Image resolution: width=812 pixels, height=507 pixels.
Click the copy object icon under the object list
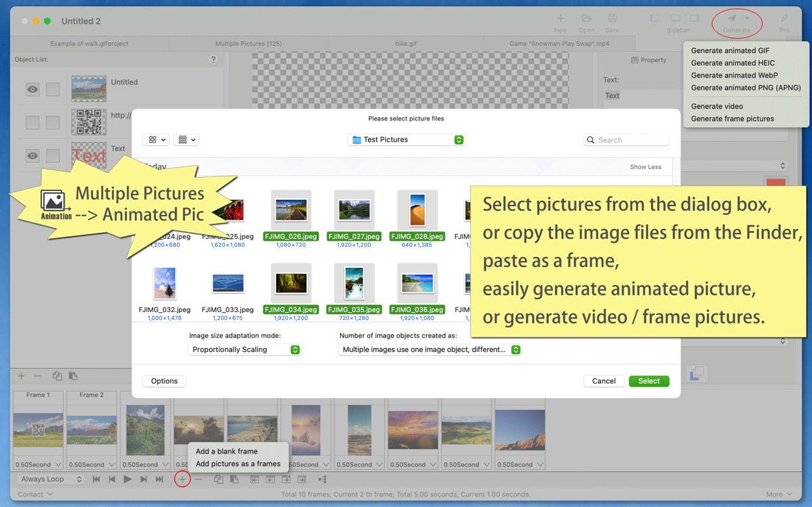point(57,376)
